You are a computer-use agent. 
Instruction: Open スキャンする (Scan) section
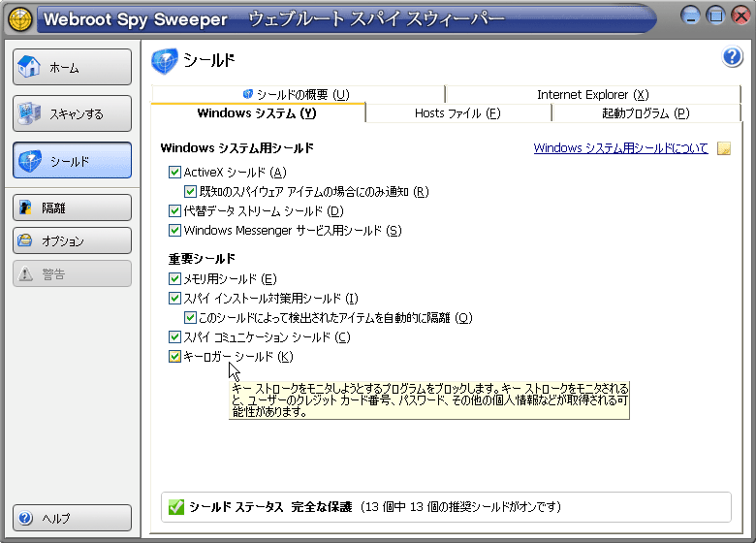tap(73, 113)
